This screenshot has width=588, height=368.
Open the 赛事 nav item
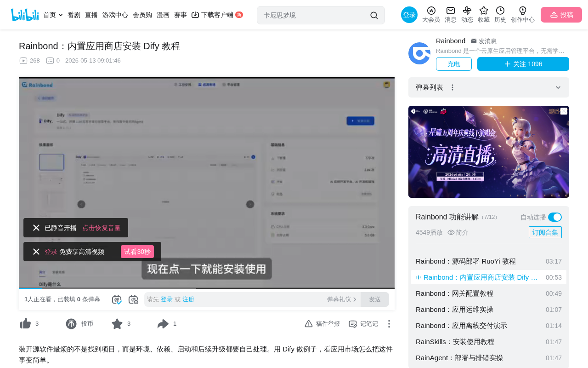181,15
